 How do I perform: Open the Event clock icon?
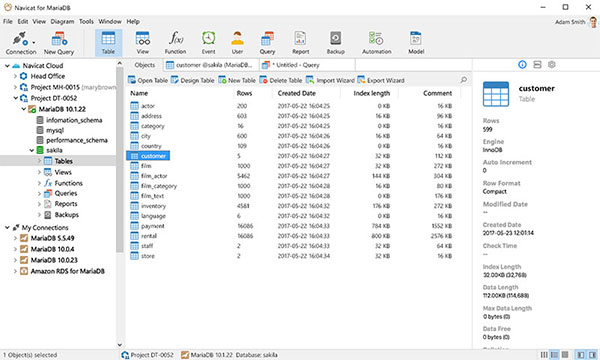click(x=209, y=38)
